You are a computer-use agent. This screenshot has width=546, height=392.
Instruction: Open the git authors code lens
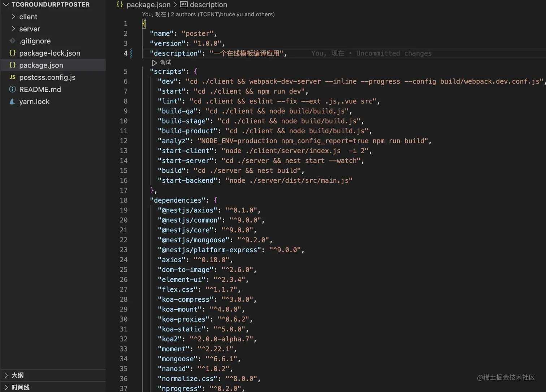208,14
